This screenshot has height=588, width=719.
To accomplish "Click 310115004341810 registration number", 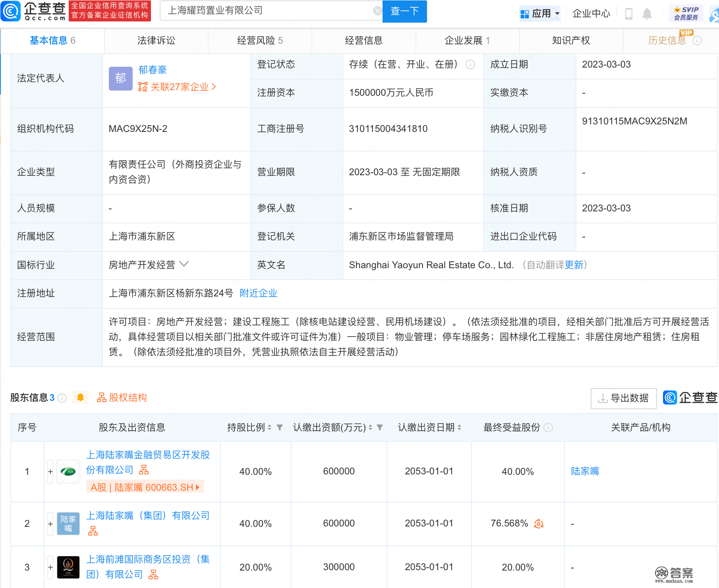I will point(388,129).
